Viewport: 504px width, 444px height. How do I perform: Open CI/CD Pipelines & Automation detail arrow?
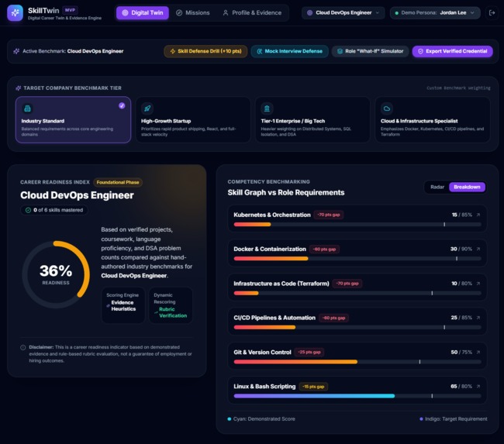pos(478,318)
